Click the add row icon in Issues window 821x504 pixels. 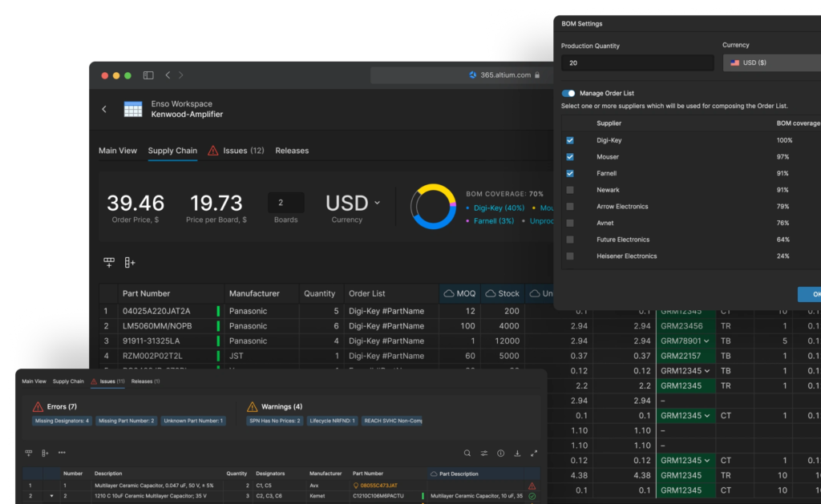pyautogui.click(x=29, y=453)
